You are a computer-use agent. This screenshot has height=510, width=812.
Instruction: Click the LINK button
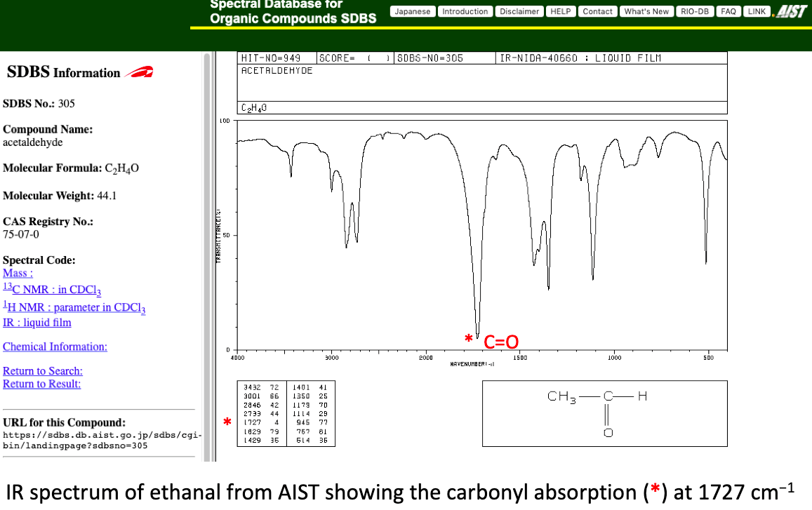[756, 12]
